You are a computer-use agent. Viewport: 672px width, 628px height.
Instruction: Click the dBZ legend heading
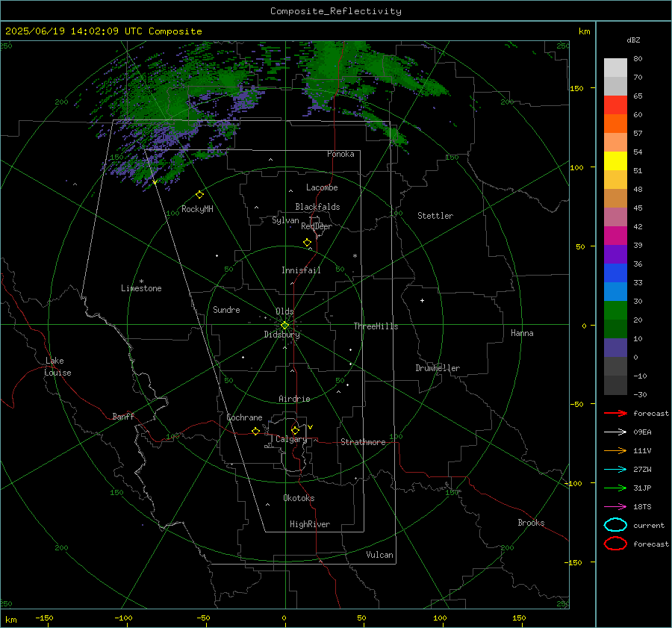point(633,40)
